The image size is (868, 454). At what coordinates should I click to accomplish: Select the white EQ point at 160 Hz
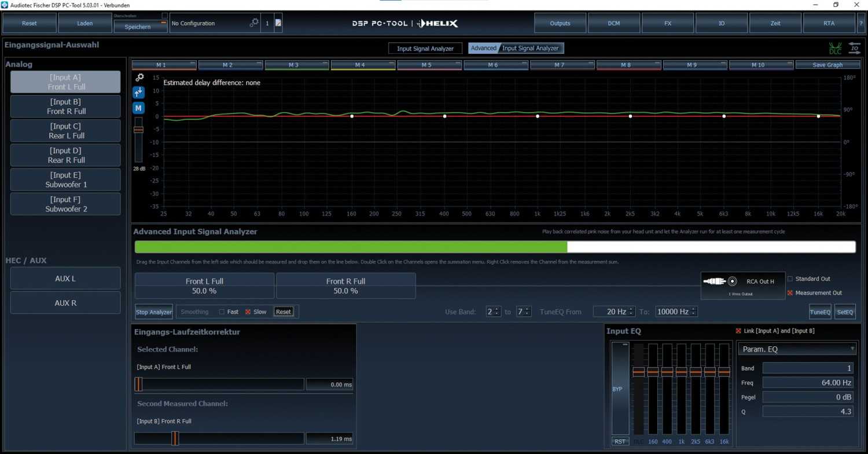coord(351,116)
